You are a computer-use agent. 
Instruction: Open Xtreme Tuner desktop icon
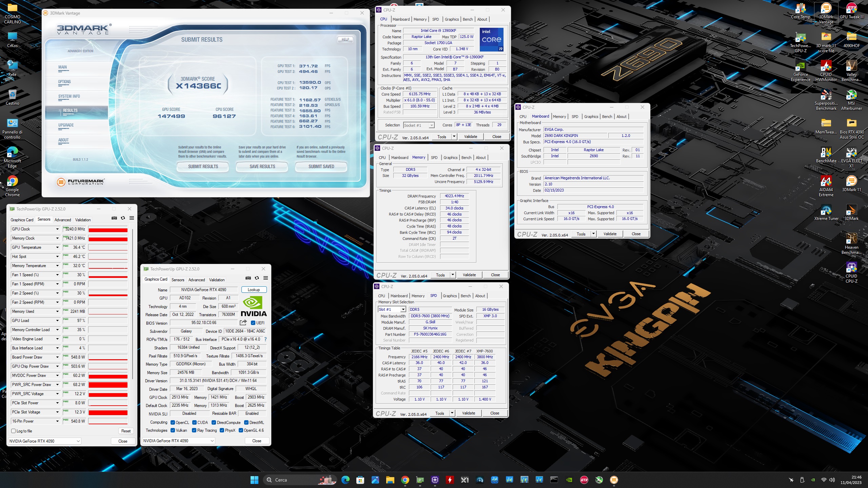tap(826, 213)
